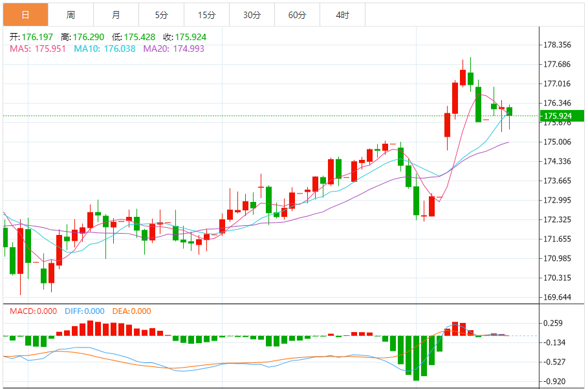Image resolution: width=588 pixels, height=389 pixels.
Task: Click the green current price tag 175.924
Action: [x=562, y=116]
